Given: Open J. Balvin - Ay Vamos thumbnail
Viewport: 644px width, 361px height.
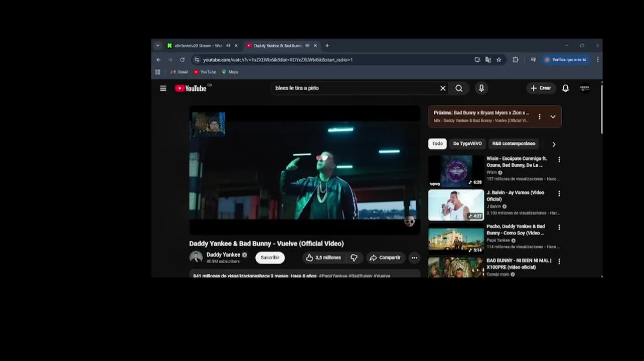Looking at the screenshot, I should tap(456, 205).
